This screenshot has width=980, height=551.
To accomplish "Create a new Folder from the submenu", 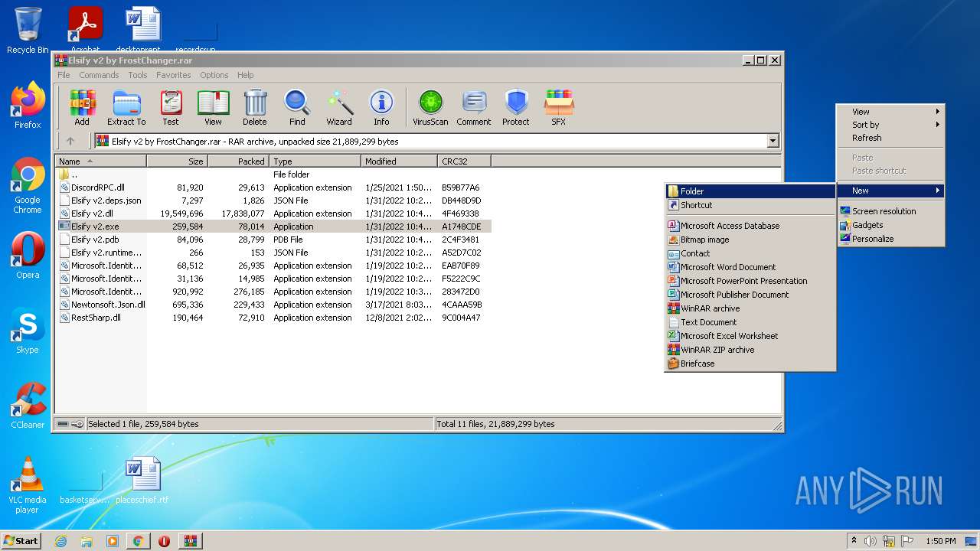I will coord(750,191).
